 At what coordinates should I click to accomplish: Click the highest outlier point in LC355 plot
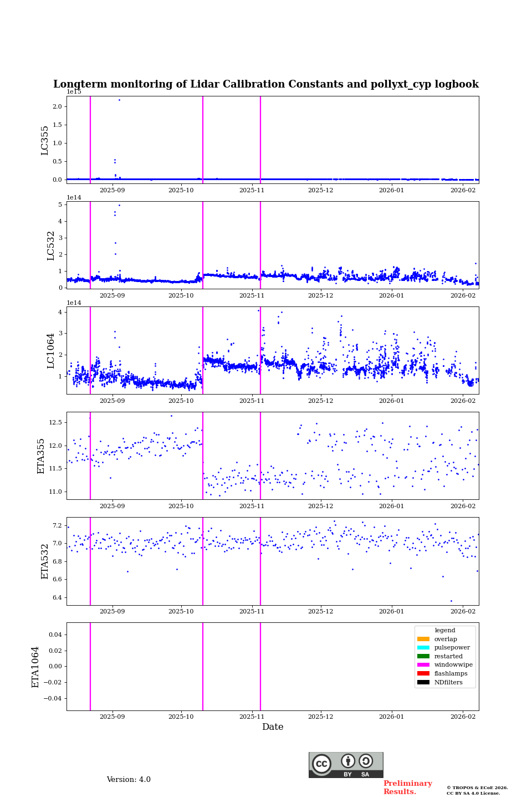coord(119,100)
